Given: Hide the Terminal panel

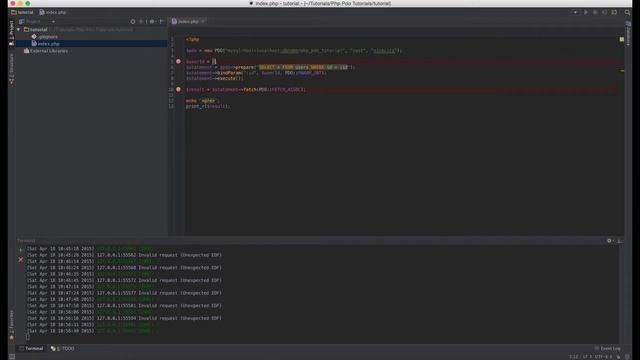Looking at the screenshot, I should tap(620, 241).
